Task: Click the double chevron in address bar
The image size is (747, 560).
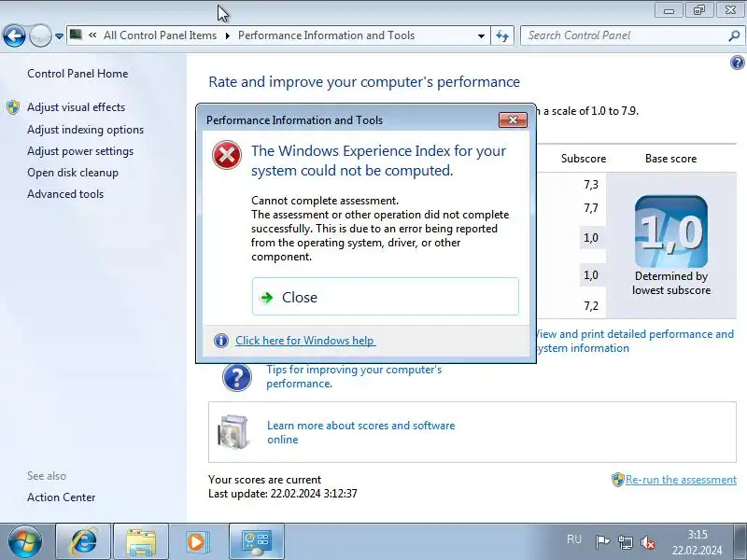Action: click(x=92, y=35)
